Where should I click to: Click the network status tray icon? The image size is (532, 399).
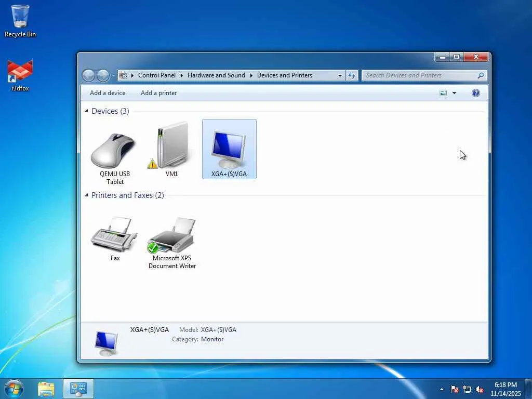pyautogui.click(x=467, y=389)
